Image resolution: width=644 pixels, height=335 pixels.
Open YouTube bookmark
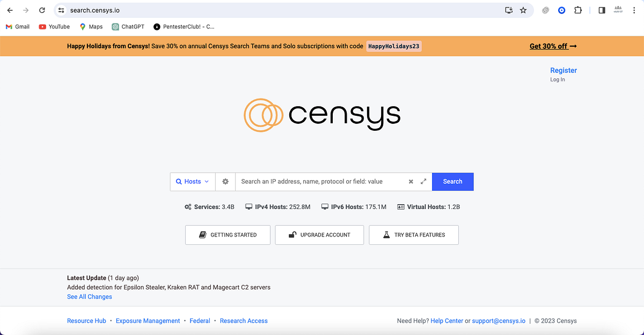(54, 27)
